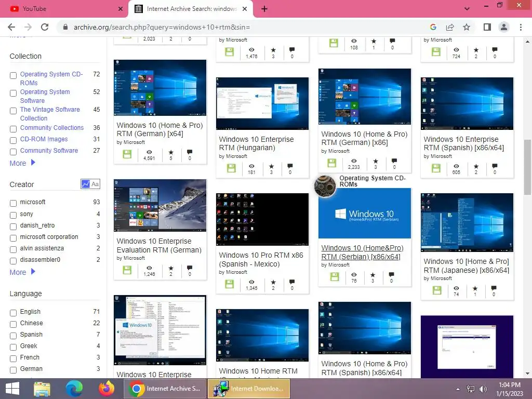
Task: Reload the archive.org search page
Action: click(x=45, y=27)
